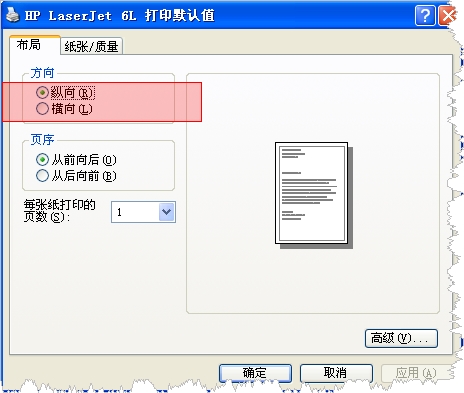Open the pages per sheet dropdown arrow
Screen dimensions: 464x393
(167, 212)
